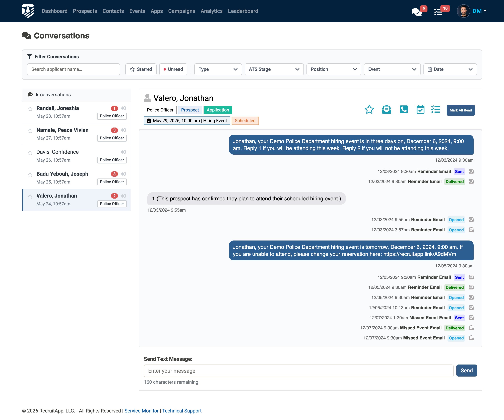Screen dimensions: 504x420
Task: Click the open-arrow icon for Davis, Confidence
Action: click(123, 152)
